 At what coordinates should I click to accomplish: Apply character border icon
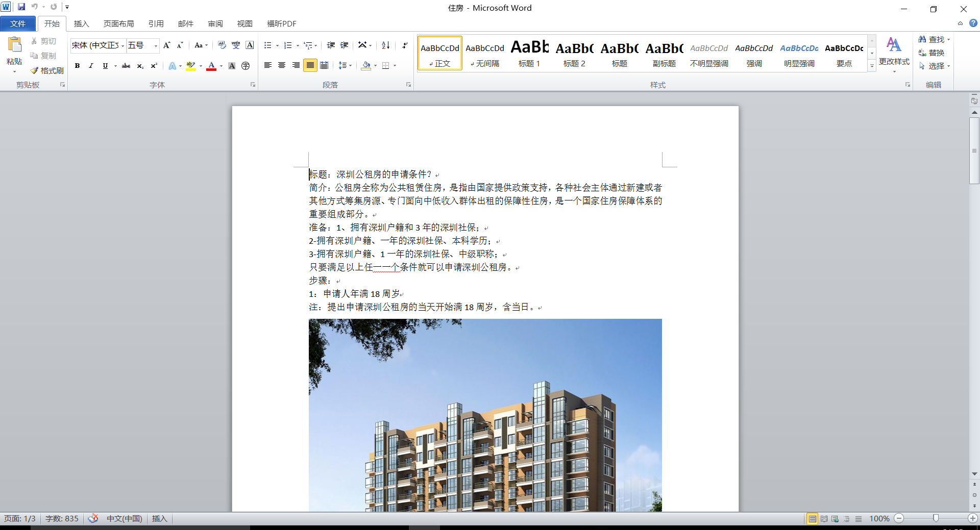(x=250, y=45)
